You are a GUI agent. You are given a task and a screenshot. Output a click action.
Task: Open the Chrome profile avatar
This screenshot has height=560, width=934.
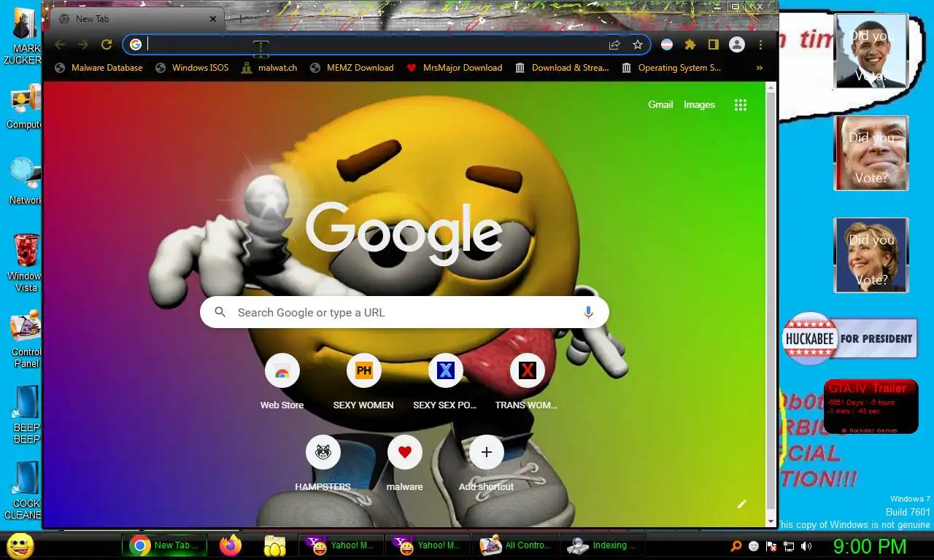tap(737, 44)
